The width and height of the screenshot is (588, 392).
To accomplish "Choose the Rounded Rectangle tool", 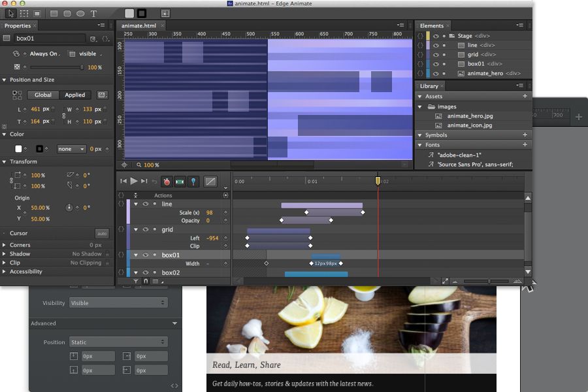I will [67, 13].
